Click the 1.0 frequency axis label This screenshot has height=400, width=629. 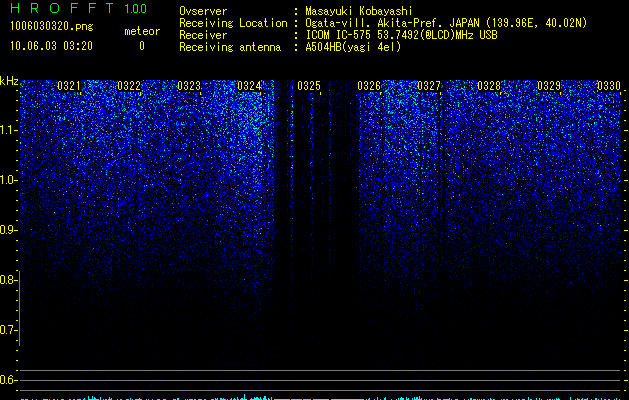pos(8,180)
